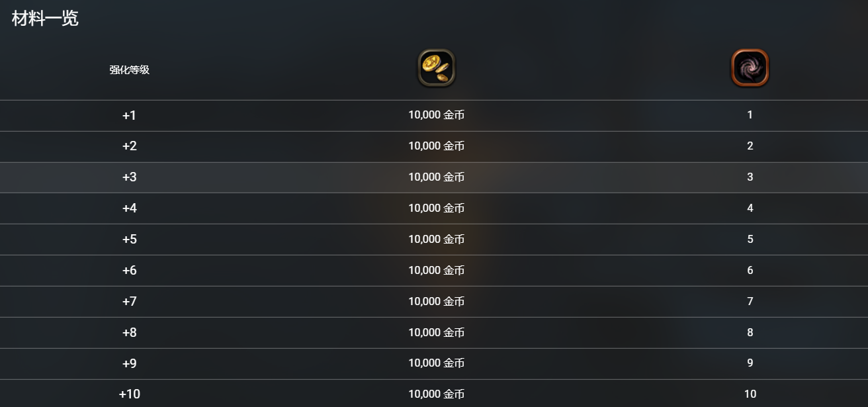868x407 pixels.
Task: Click the gold cost in +10 row
Action: point(437,394)
